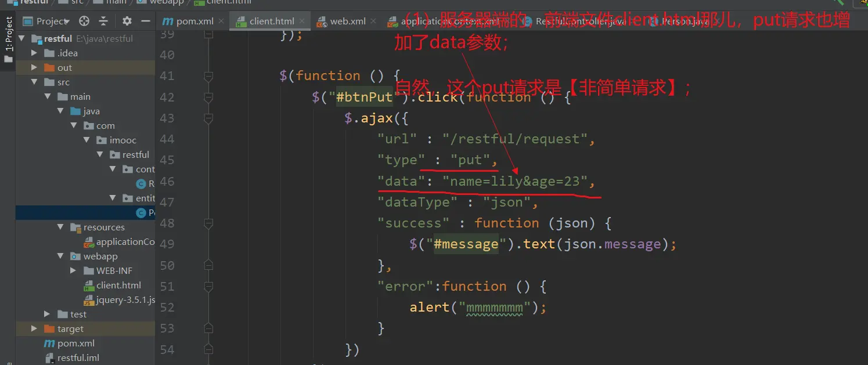Image resolution: width=868 pixels, height=365 pixels.
Task: Open the Project panel gear settings
Action: [127, 21]
